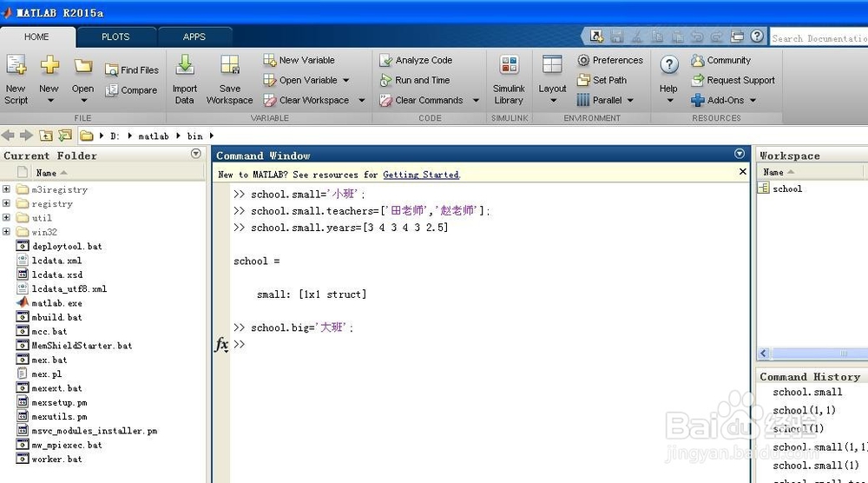Click Compare files

131,89
